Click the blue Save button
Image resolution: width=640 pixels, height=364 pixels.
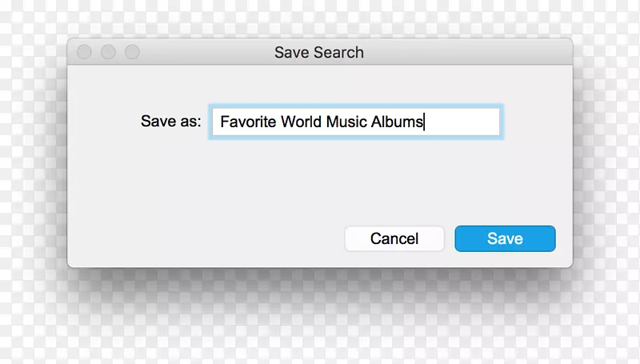point(505,238)
